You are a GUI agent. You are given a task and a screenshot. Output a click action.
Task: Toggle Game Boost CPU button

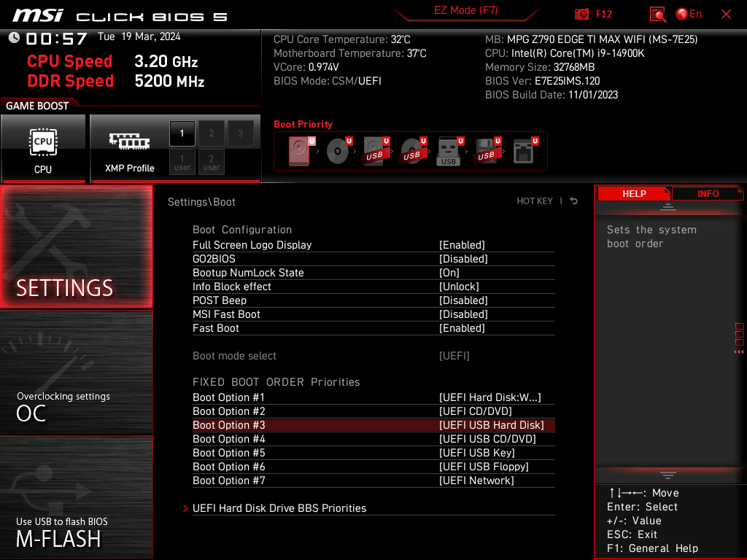[43, 149]
